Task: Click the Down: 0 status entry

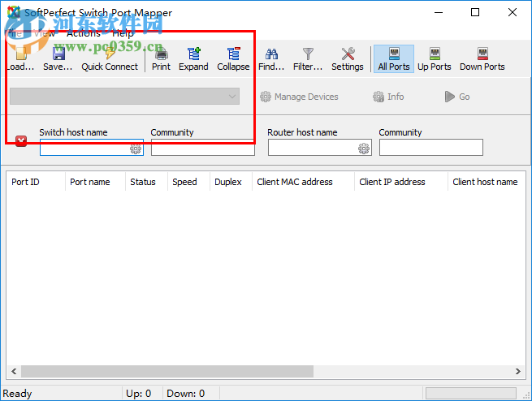Action: pyautogui.click(x=185, y=393)
